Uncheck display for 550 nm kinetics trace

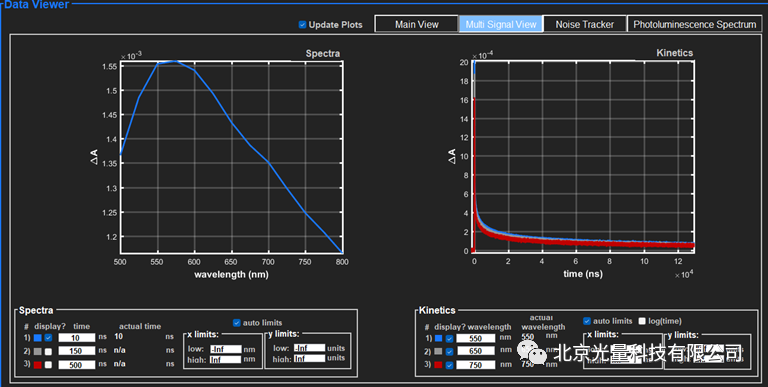coord(449,338)
